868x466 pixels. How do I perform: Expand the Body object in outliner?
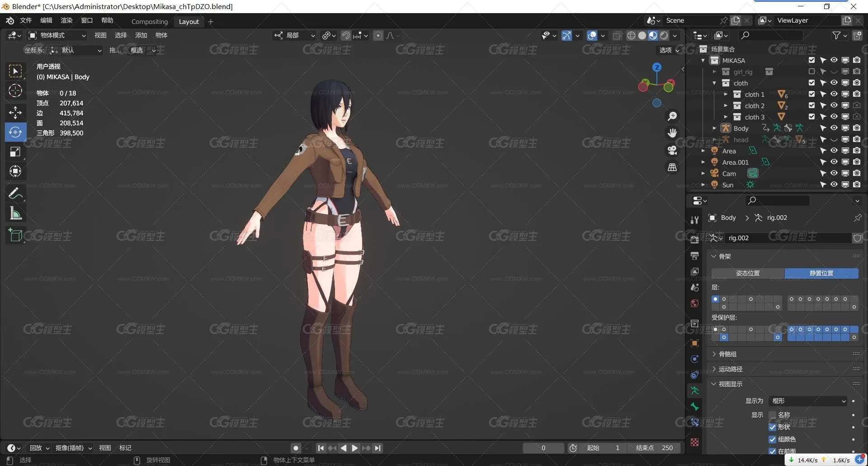pyautogui.click(x=714, y=128)
